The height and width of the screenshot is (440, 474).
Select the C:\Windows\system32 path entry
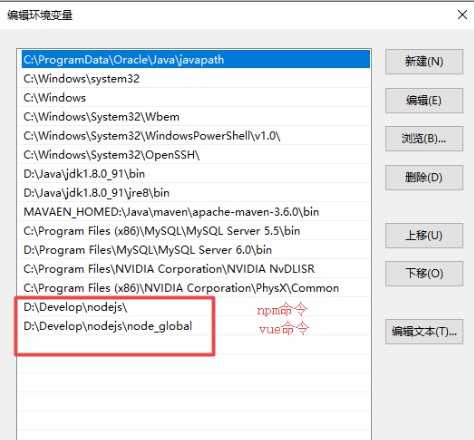[196, 79]
